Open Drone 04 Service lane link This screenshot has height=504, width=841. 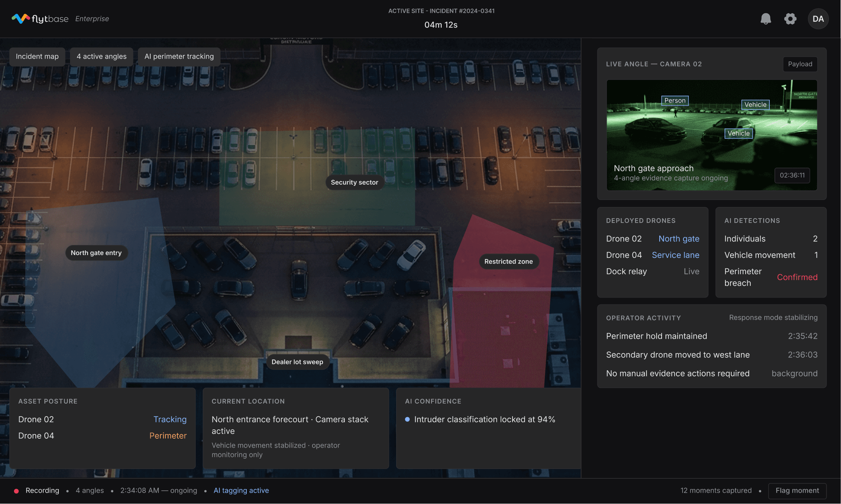pos(675,255)
